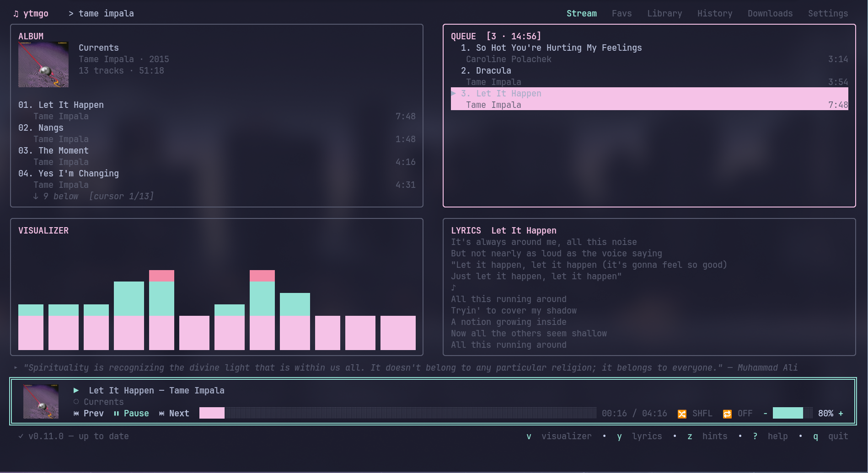Click the 13 tracks · 51:18 album info

(x=121, y=71)
